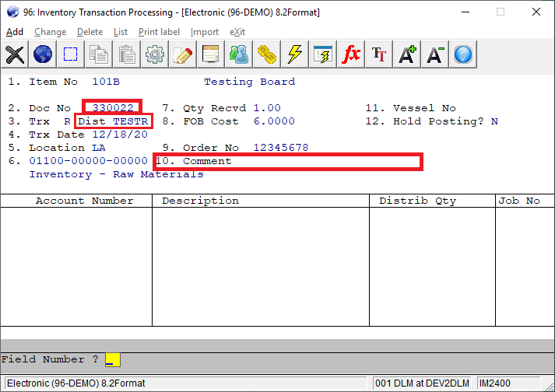This screenshot has height=392, width=555.
Task: Click the application globe icon in title bar
Action: (x=12, y=12)
